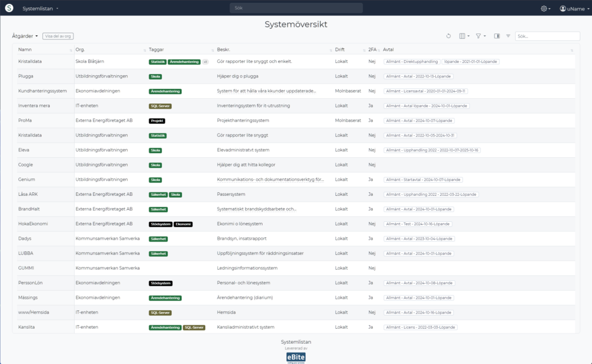Click the Brandsyn, insatsrapport description
This screenshot has width=592, height=364.
click(242, 239)
